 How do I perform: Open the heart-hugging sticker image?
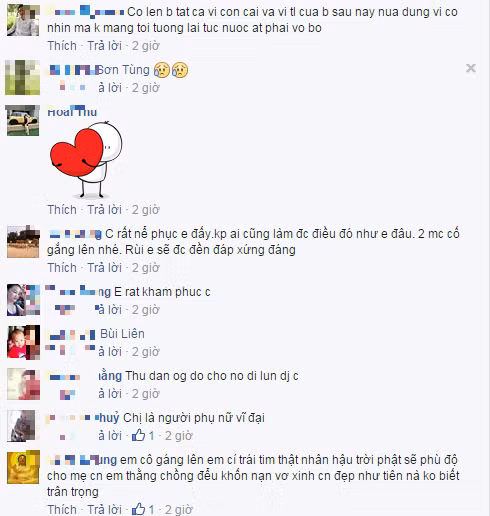(x=86, y=159)
